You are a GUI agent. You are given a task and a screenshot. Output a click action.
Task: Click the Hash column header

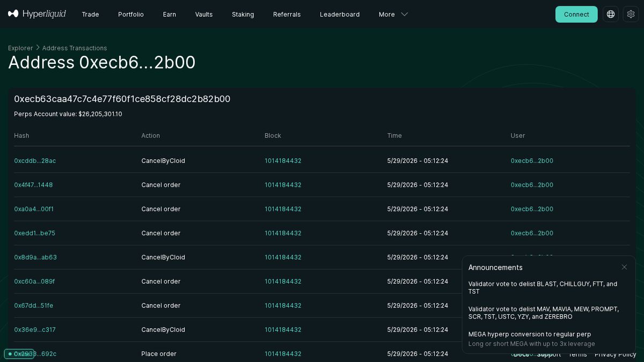[x=21, y=136]
